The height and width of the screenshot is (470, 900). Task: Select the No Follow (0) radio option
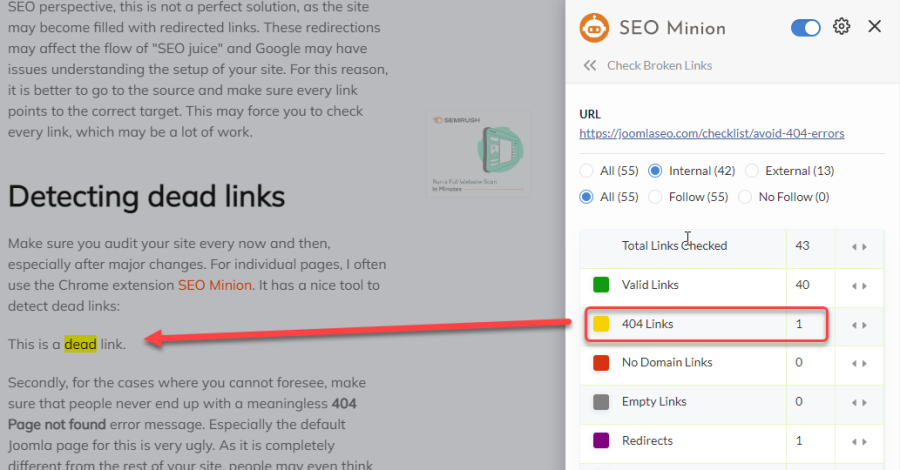click(x=744, y=197)
